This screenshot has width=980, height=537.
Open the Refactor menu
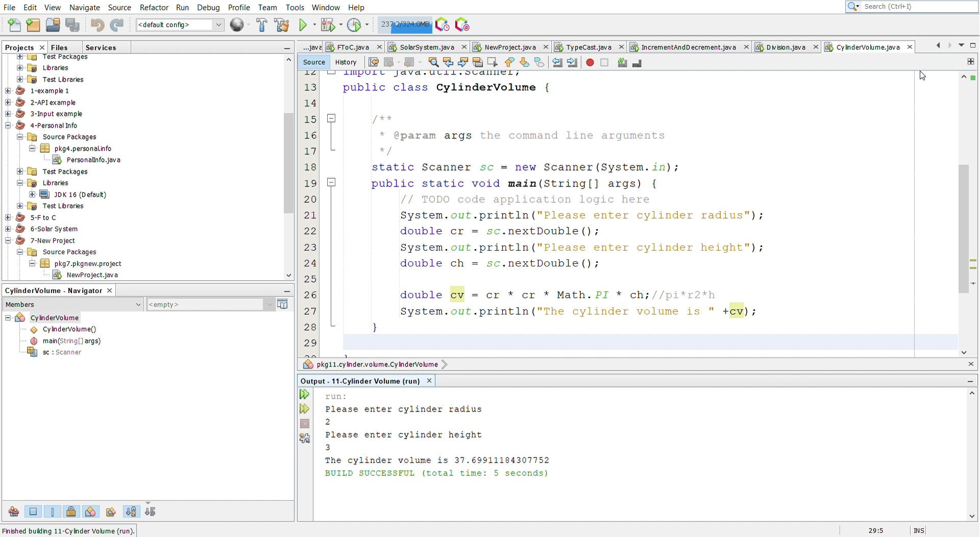click(x=154, y=7)
